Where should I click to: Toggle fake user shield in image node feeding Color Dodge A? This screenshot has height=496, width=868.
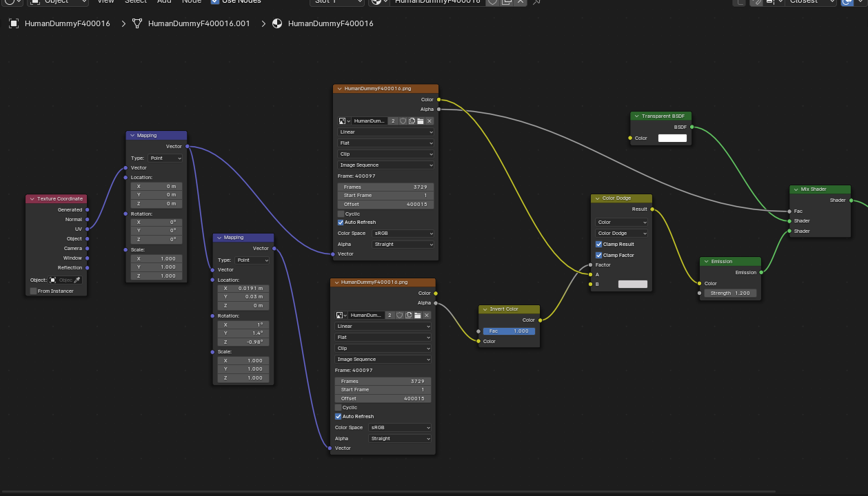pos(403,121)
